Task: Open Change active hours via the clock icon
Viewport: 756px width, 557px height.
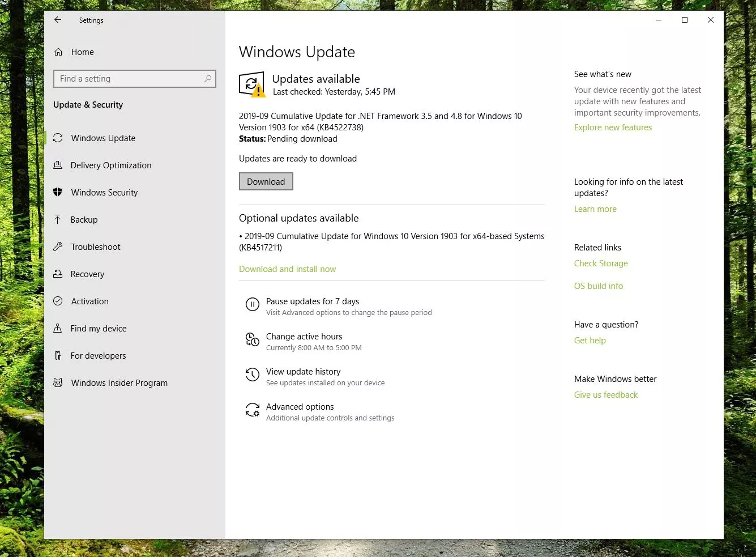Action: [x=253, y=339]
